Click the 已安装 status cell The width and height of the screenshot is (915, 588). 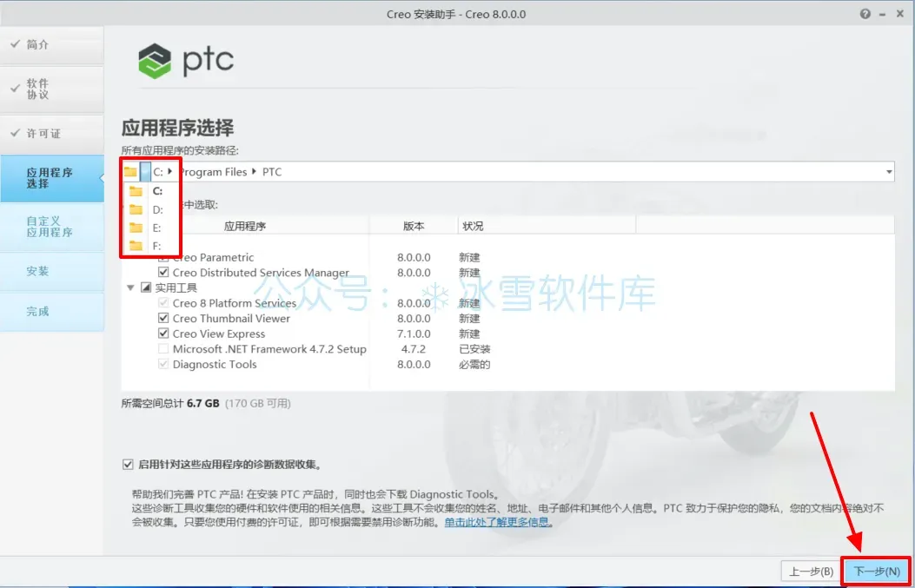474,349
